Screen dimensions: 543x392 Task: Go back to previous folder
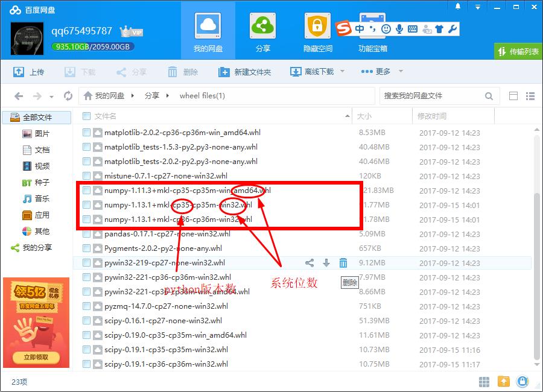(x=19, y=96)
